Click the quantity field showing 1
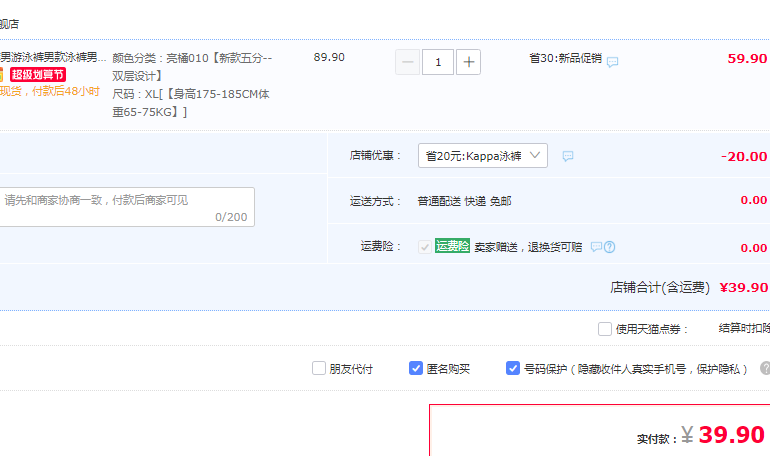 (x=438, y=62)
